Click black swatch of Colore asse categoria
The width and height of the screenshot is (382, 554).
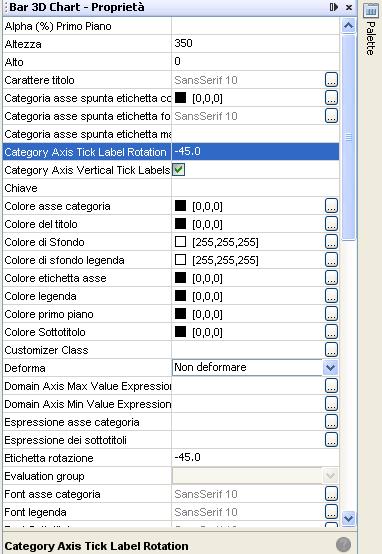point(180,206)
